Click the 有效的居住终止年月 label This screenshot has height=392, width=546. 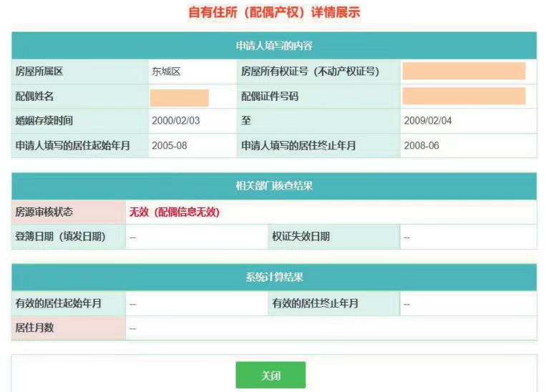click(x=315, y=304)
